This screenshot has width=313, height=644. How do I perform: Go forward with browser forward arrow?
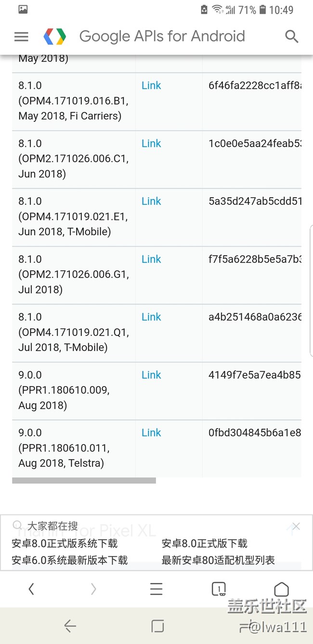(93, 589)
